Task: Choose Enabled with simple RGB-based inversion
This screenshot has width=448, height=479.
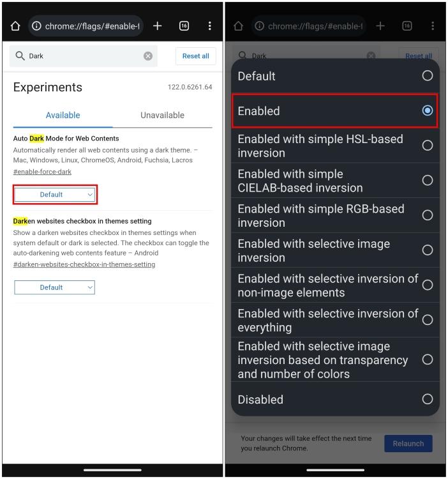Action: [335, 215]
